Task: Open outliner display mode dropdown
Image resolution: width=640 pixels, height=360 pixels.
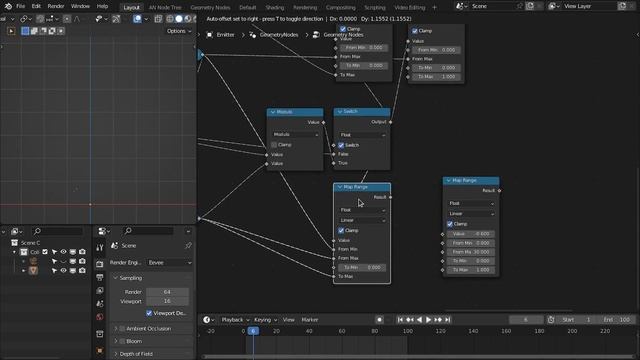Action: [x=16, y=231]
